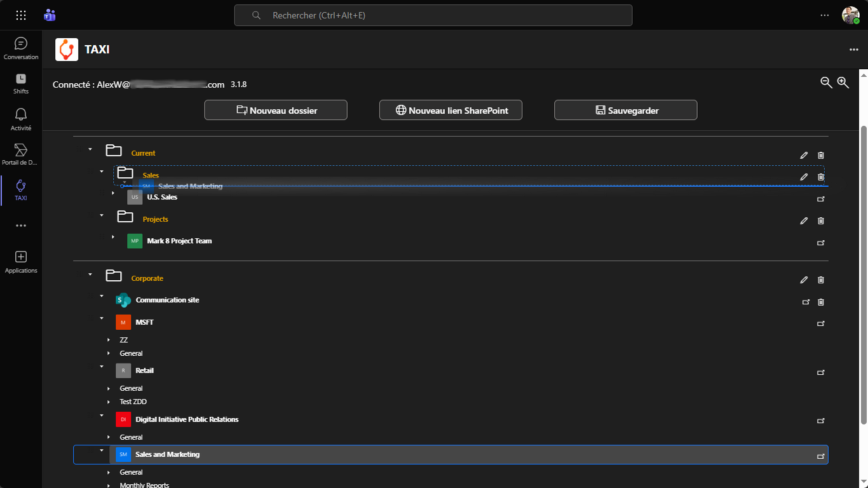Edit the Corporate folder name
Image resolution: width=868 pixels, height=488 pixels.
tap(804, 280)
